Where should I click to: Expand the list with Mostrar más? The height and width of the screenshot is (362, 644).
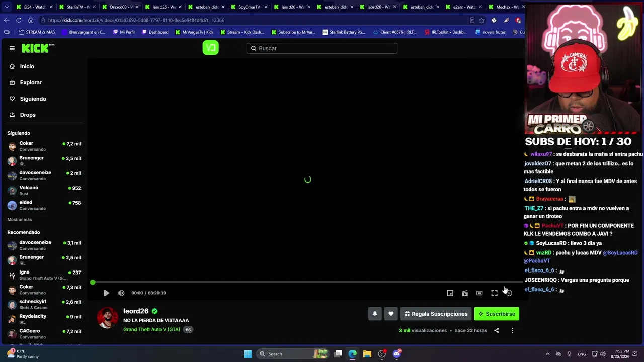click(x=20, y=219)
